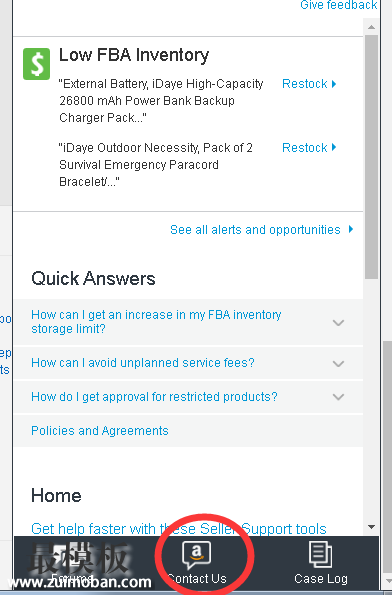This screenshot has width=392, height=595.
Task: Restock the Paracord Bracelet item
Action: [305, 148]
